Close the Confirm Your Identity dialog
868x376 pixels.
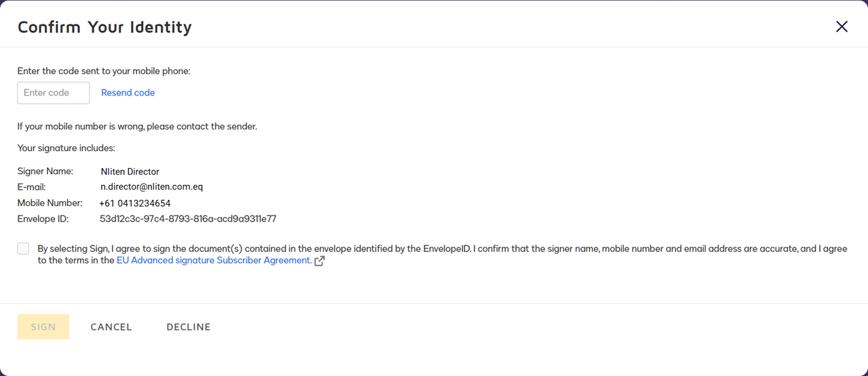(x=842, y=26)
